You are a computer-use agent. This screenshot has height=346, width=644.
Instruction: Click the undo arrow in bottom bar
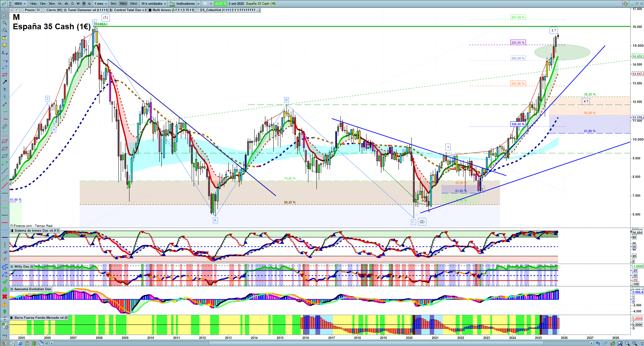598,343
